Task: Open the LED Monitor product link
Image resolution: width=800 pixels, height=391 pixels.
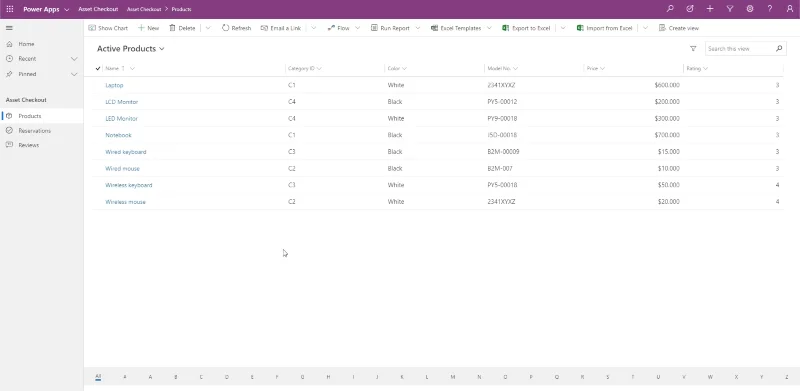Action: tap(121, 118)
